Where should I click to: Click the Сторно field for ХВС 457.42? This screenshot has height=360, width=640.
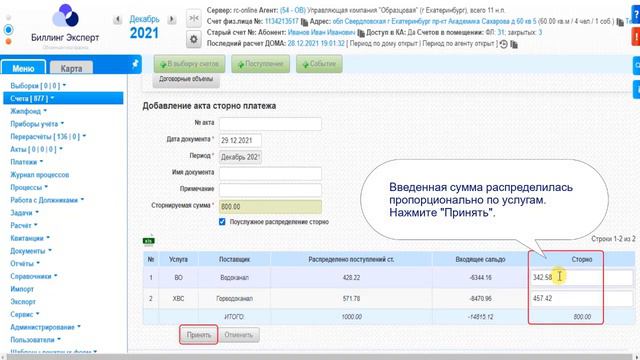[x=582, y=298]
